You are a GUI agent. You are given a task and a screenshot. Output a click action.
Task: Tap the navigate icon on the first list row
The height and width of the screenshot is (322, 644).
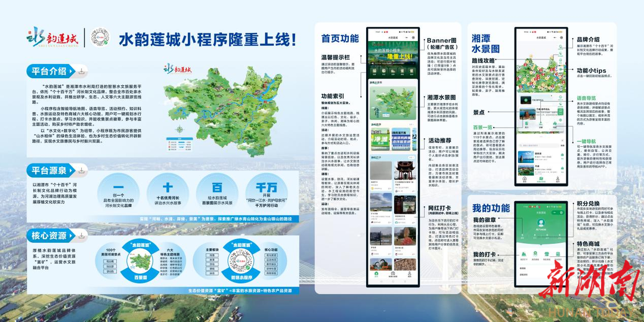click(562, 155)
